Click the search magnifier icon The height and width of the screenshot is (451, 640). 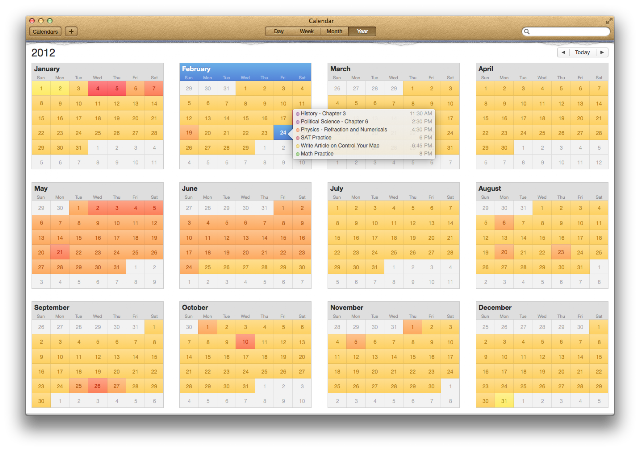527,31
